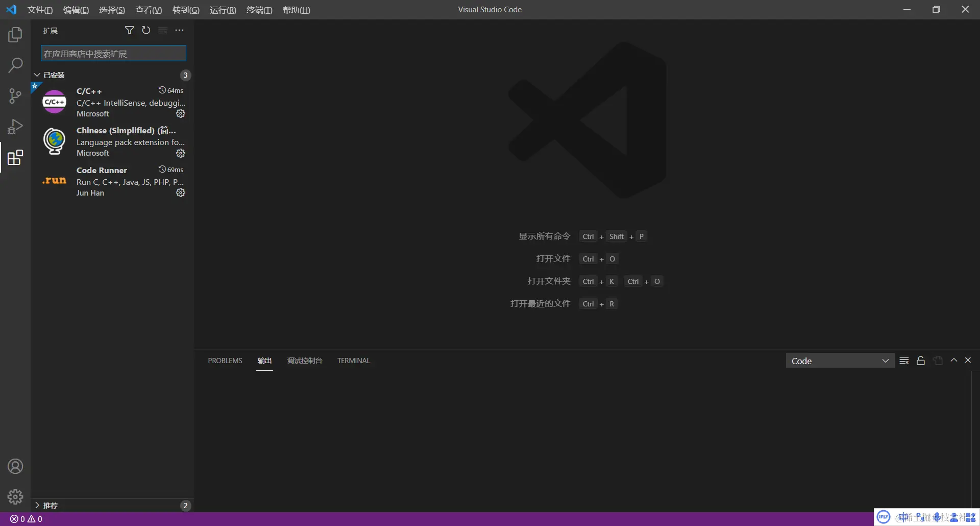
Task: Switch to the TERMINAL panel tab
Action: [x=354, y=361]
